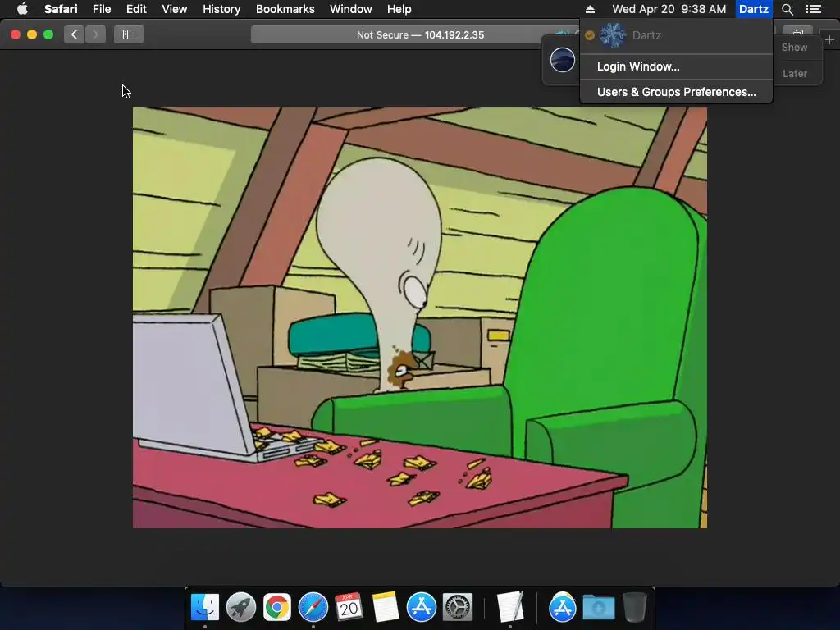Toggle the Safari sidebar button

[x=129, y=34]
